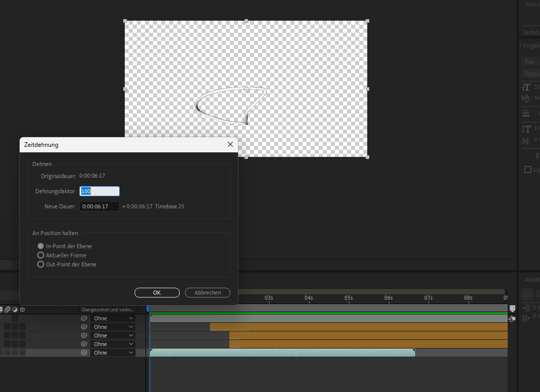
Task: Click the vertical scale icon
Action: (526, 129)
